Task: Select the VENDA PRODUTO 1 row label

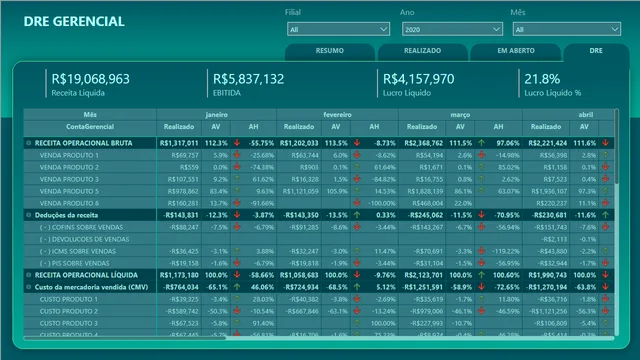Action: pos(69,156)
